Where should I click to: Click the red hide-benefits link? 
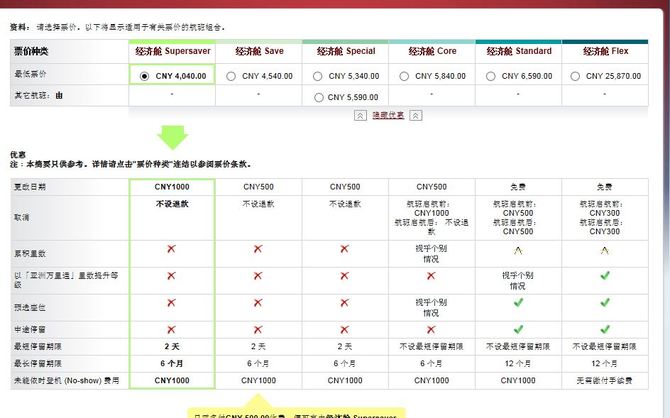(388, 115)
